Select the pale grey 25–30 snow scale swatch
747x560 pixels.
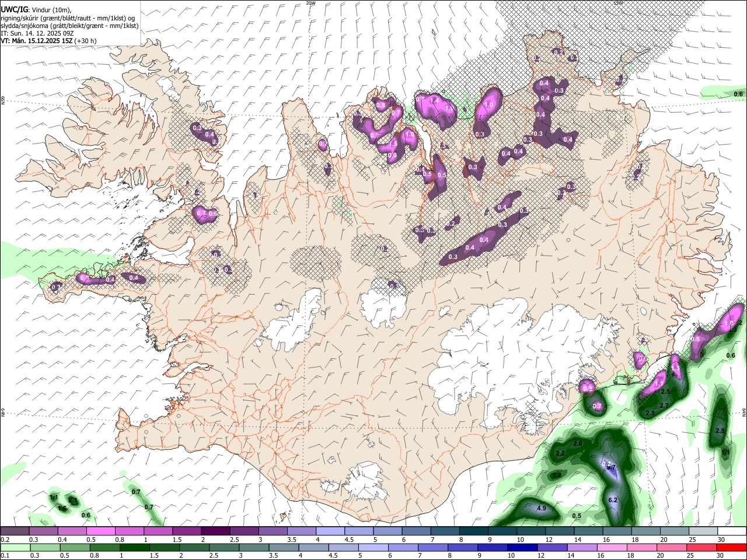point(703,531)
